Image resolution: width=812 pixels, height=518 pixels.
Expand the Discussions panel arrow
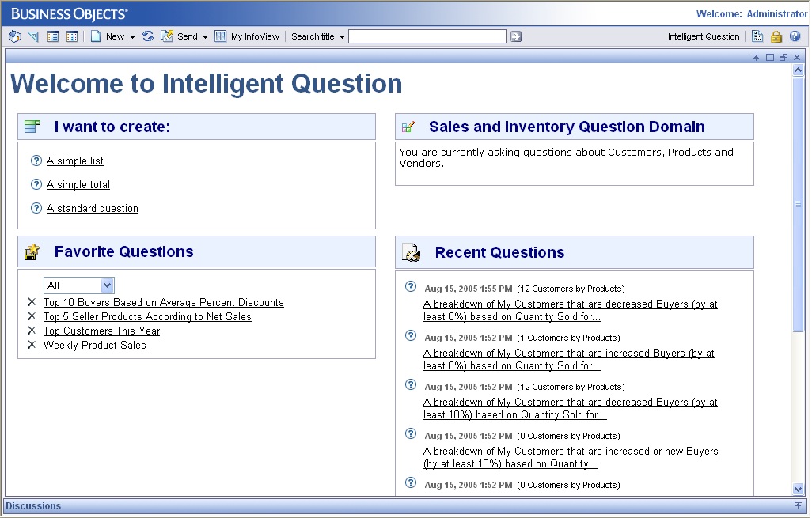pyautogui.click(x=798, y=505)
